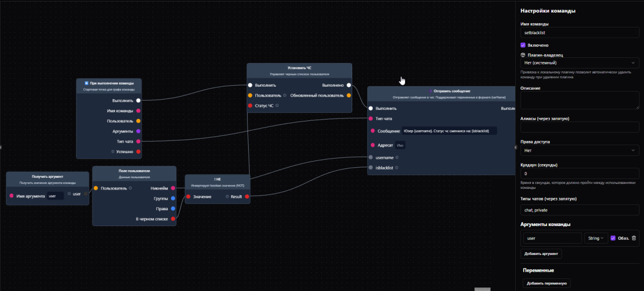Viewport: 644px width, 291px height.
Task: Click the info icon next to Статус ЧС
Action: (277, 106)
